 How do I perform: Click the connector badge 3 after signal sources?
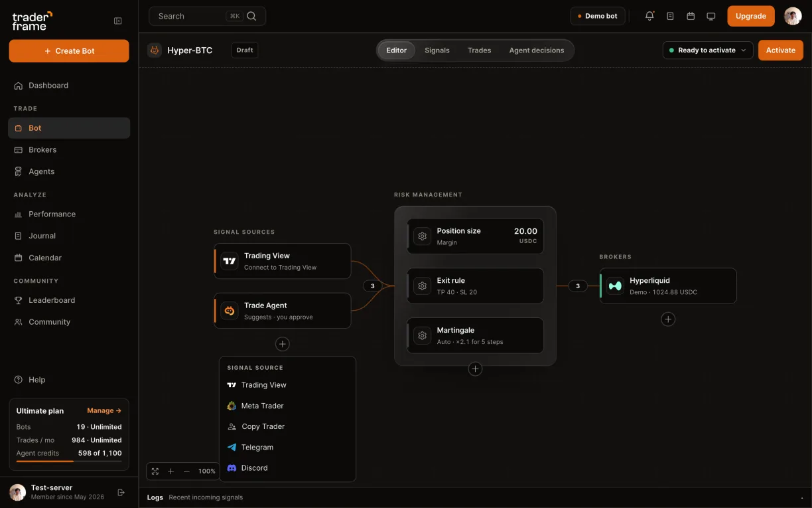click(x=373, y=286)
